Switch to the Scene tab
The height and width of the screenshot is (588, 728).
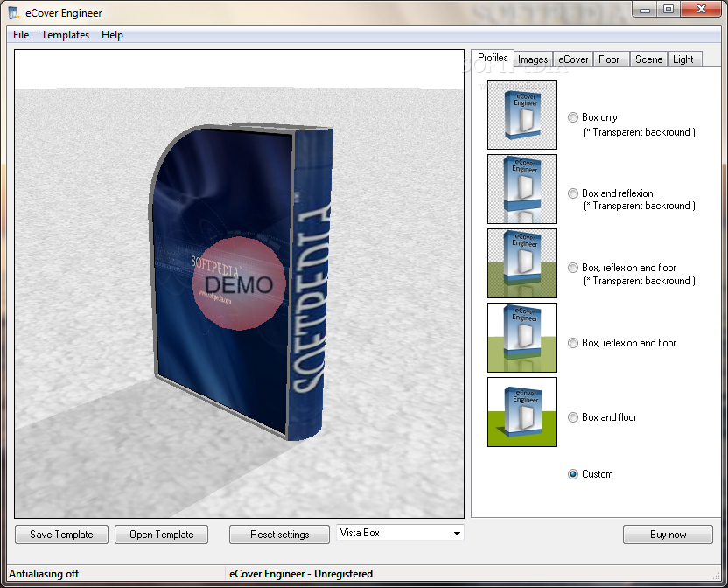[x=648, y=59]
